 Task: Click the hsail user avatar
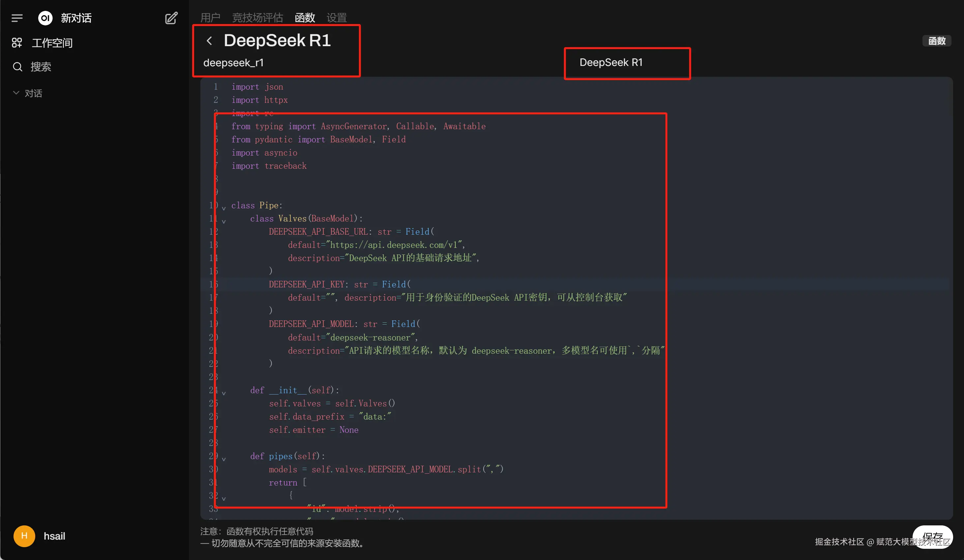tap(24, 536)
